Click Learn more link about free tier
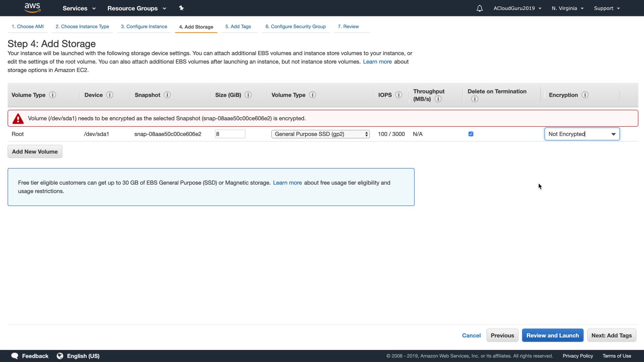The height and width of the screenshot is (362, 644). pos(287,183)
